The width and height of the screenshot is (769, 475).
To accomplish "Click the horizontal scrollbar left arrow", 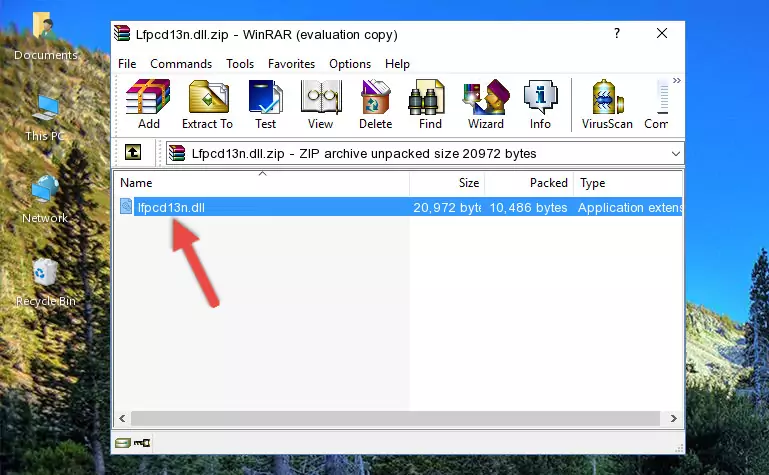I will coord(123,418).
